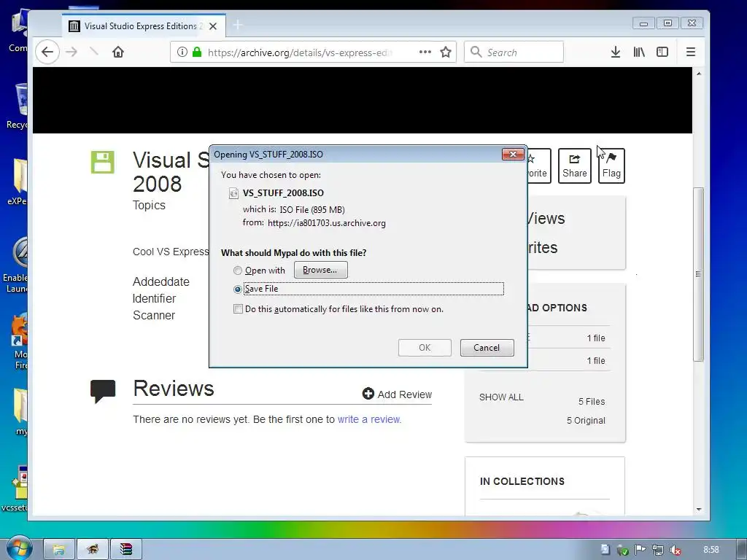The image size is (747, 560).
Task: Click the Mypal raccoon taskbar icon
Action: [93, 550]
